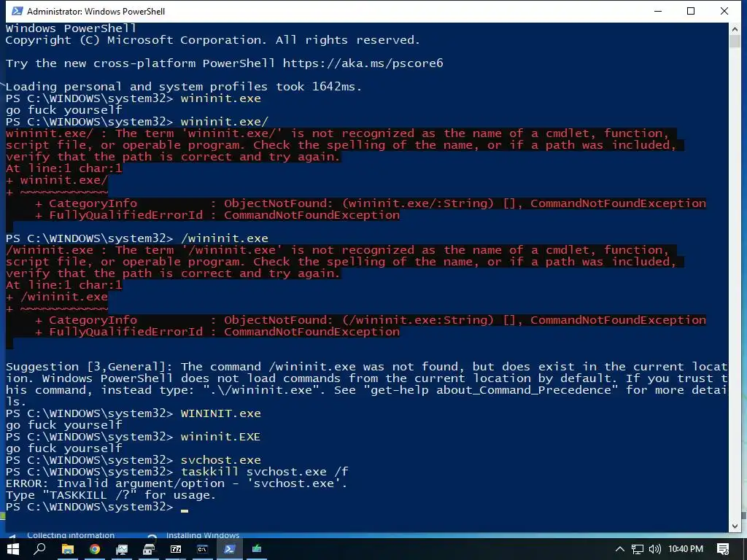Viewport: 747px width, 560px height.
Task: Click 'Type "TASKKILL /?" for usage.' line
Action: click(x=111, y=495)
